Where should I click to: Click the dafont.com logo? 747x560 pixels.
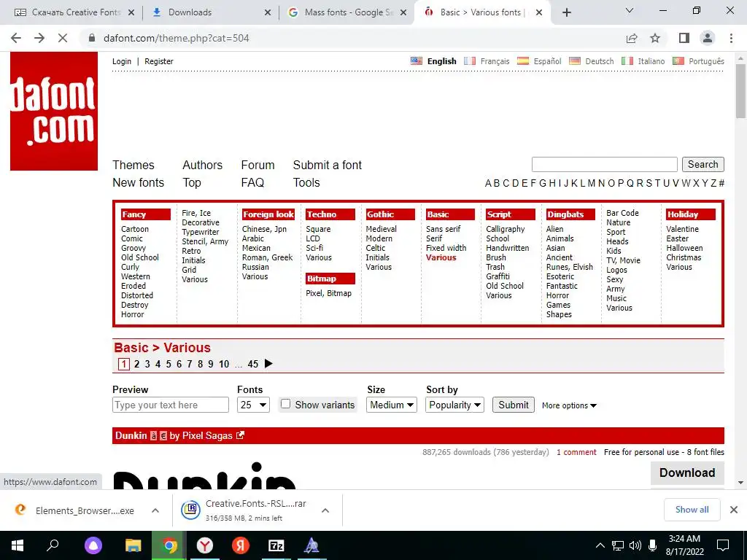tap(54, 111)
